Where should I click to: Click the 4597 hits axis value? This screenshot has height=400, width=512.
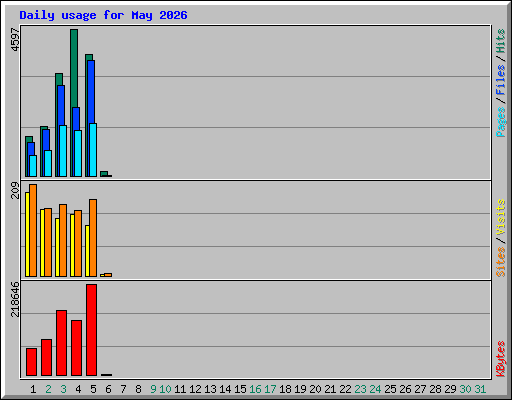15,40
